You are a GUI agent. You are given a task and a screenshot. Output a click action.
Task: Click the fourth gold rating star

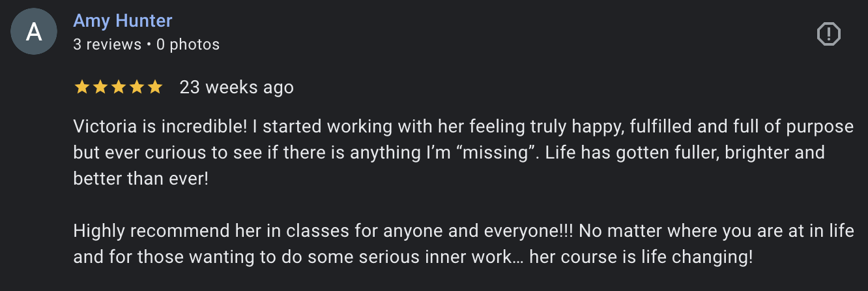[136, 87]
